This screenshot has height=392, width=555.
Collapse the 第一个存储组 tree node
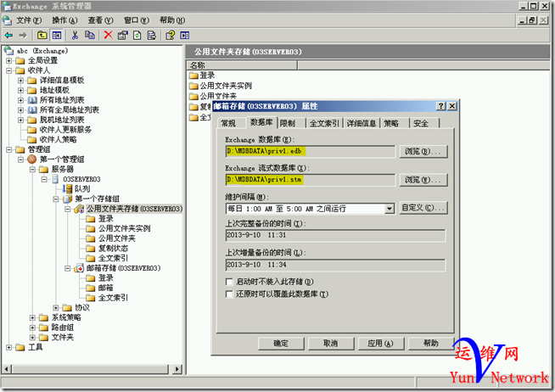coord(55,199)
